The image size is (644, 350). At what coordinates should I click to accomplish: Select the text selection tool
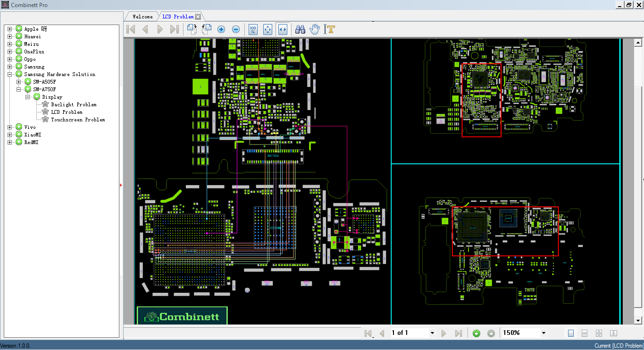tap(330, 29)
